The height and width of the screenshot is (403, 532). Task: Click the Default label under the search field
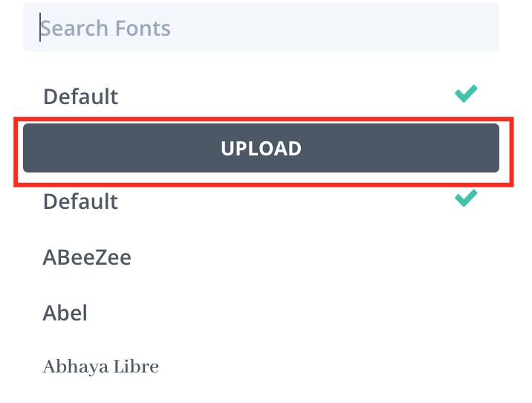[x=80, y=97]
